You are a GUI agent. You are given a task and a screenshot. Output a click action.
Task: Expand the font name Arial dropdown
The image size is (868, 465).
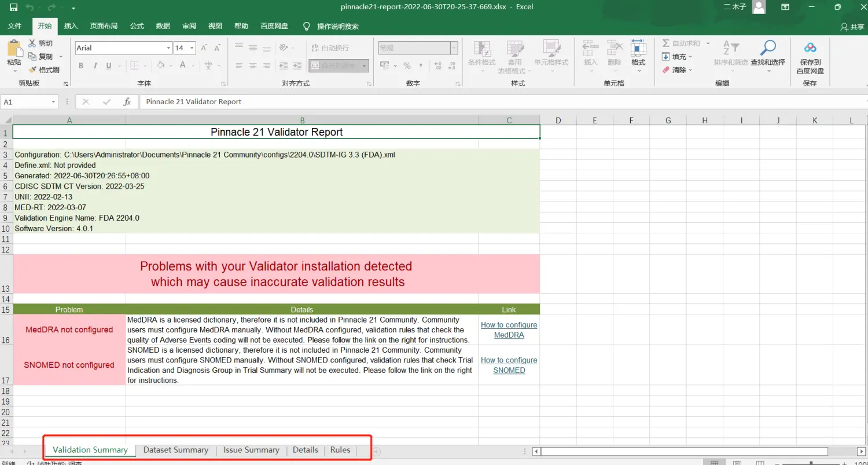coord(168,48)
